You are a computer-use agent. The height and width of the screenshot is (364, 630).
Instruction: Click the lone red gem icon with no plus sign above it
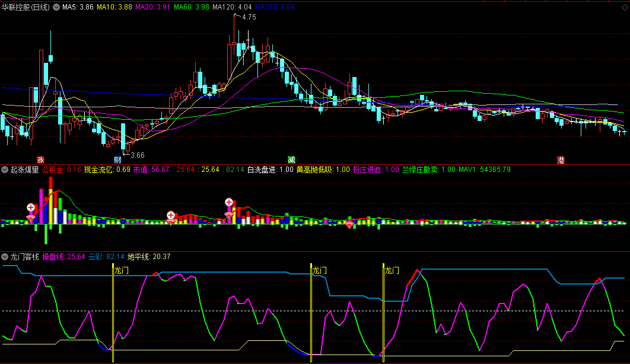349,225
